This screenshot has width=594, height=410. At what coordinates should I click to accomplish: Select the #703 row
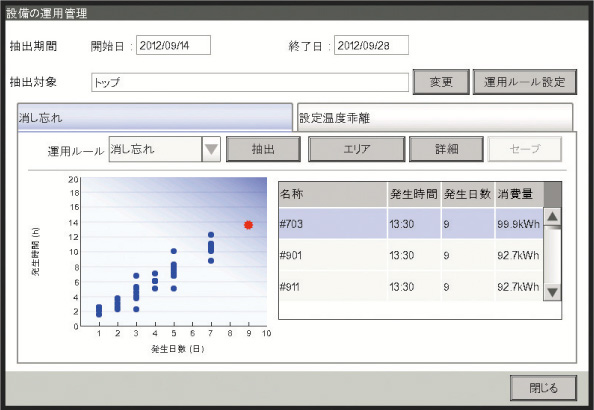(411, 224)
